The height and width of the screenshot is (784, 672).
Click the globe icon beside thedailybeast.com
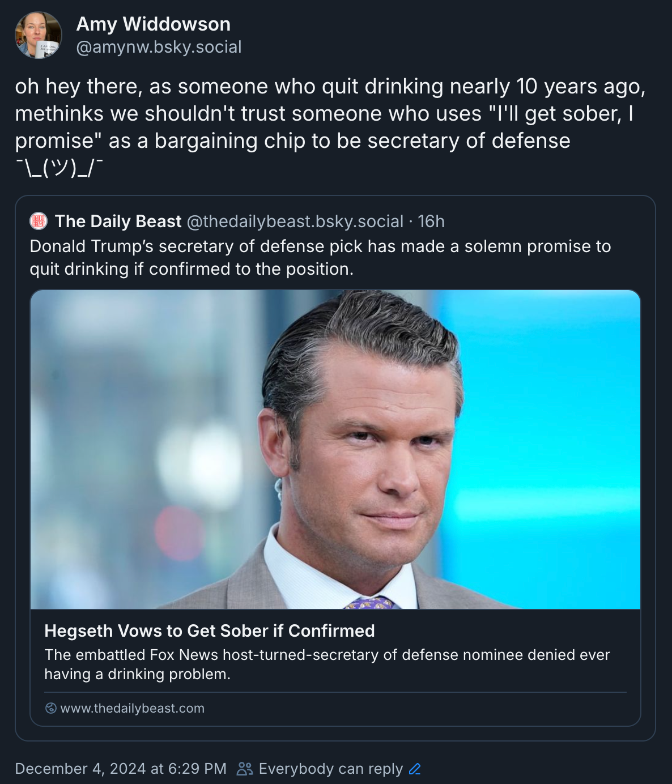point(50,708)
